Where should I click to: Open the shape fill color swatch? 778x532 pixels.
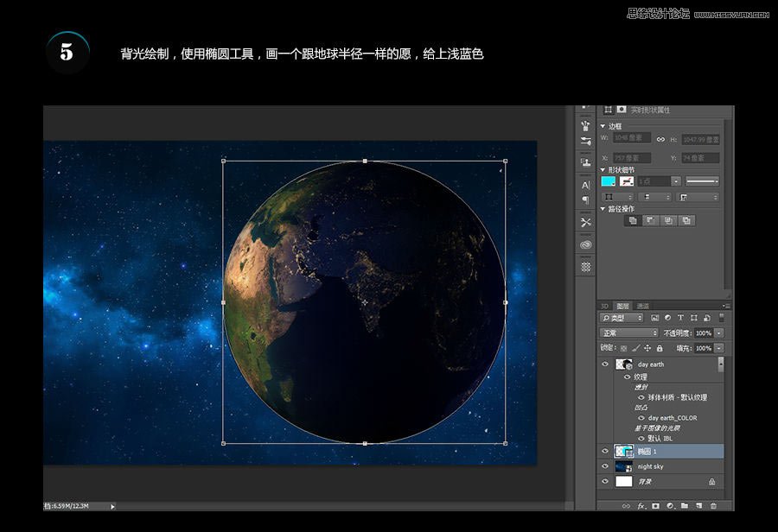click(x=609, y=181)
